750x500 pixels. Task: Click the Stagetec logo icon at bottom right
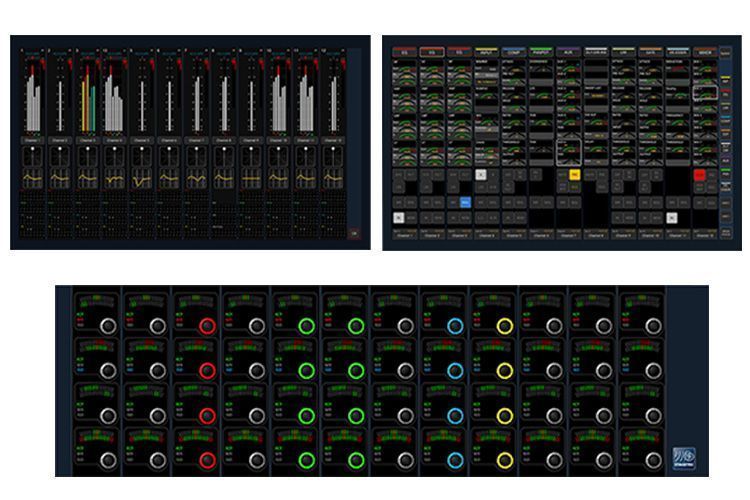click(x=684, y=459)
